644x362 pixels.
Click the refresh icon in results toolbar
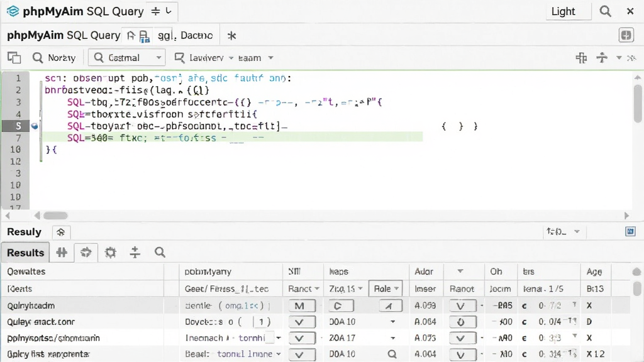86,253
